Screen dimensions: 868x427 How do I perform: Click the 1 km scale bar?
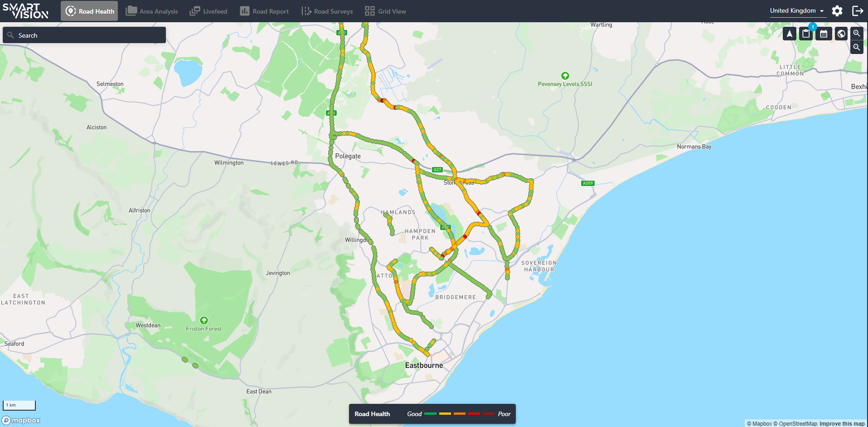[19, 405]
